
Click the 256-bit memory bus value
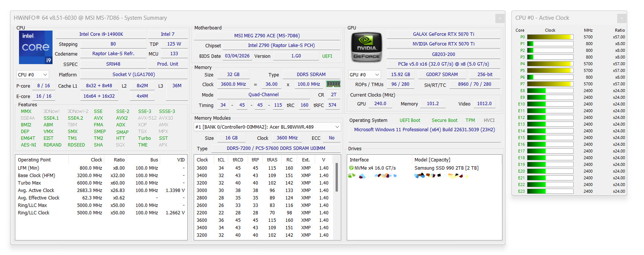coord(485,75)
